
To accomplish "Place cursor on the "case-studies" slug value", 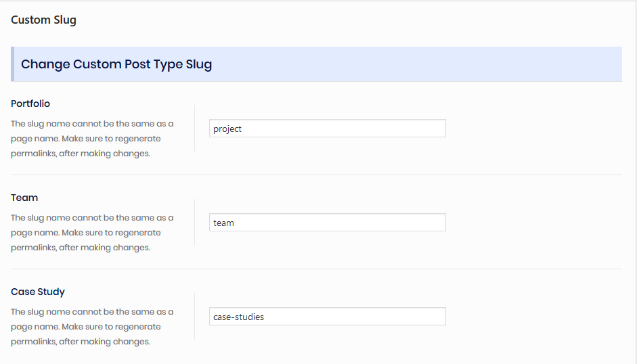I will [238, 317].
